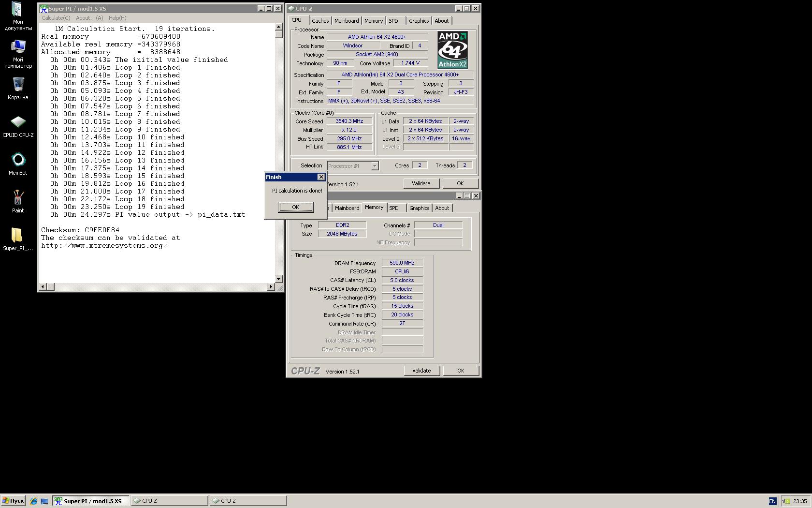
Task: Click the Name field AMD Athlon 64 X2 4600+
Action: pyautogui.click(x=377, y=37)
